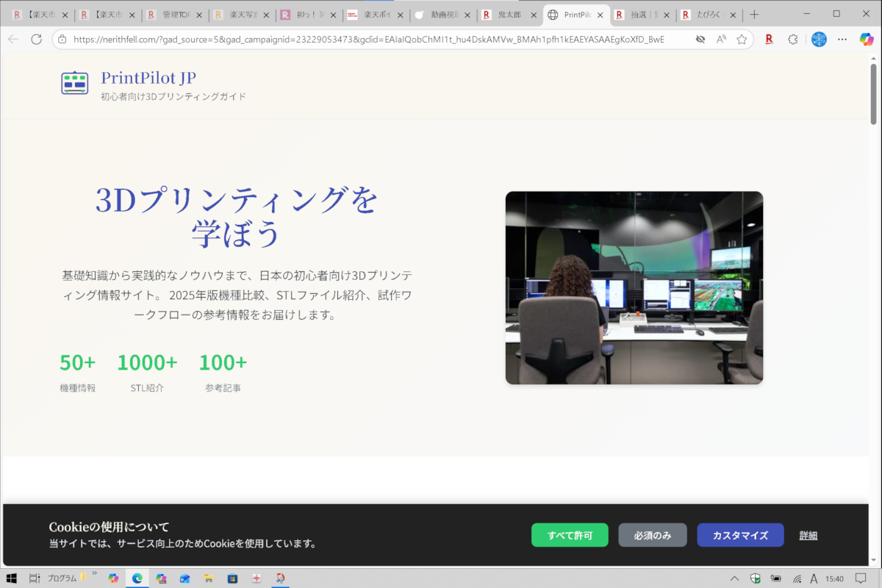Open File Explorer from the taskbar

pyautogui.click(x=208, y=578)
